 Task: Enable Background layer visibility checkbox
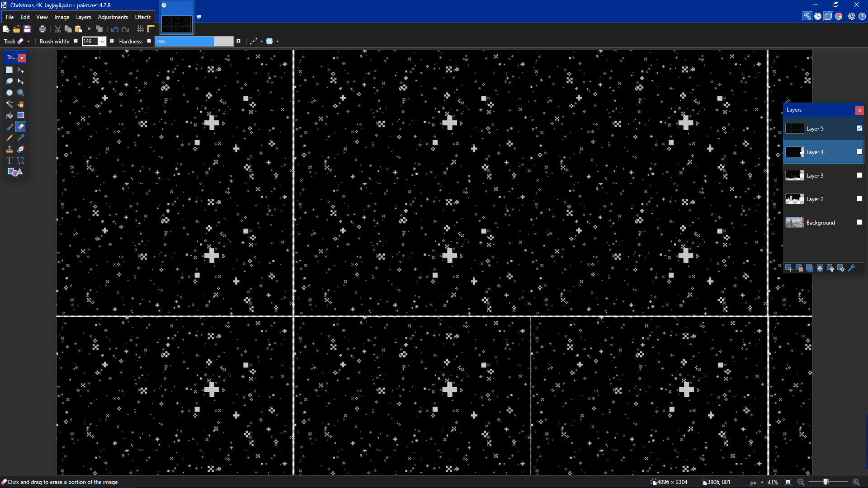(x=859, y=222)
